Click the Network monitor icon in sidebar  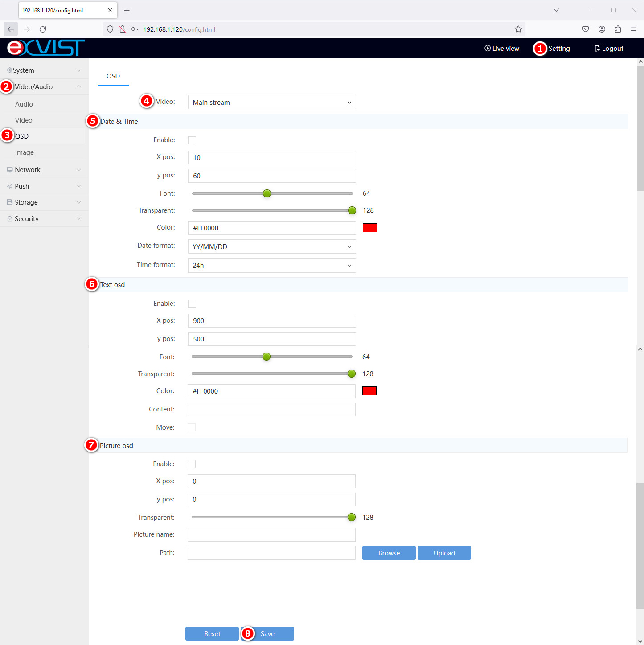pos(10,169)
